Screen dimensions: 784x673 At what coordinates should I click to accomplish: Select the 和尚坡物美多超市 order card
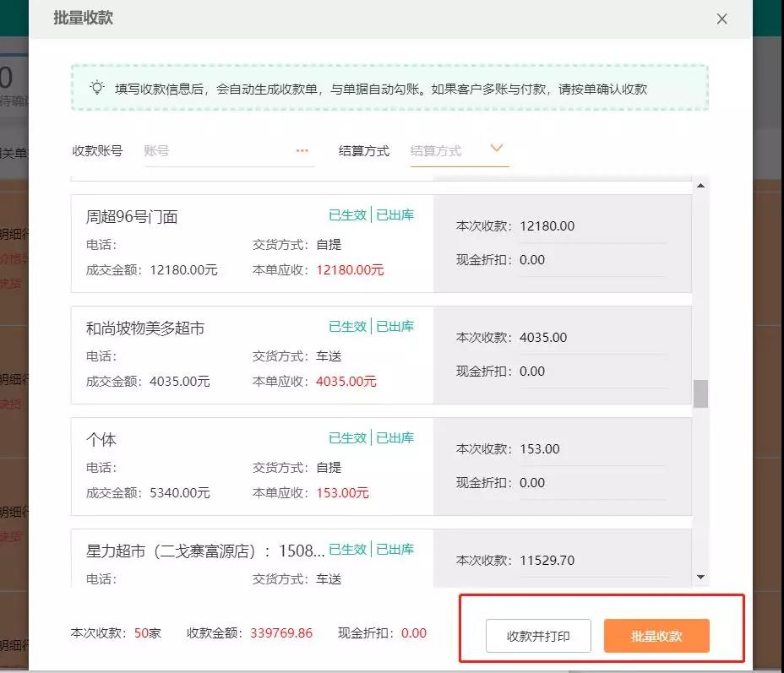click(x=252, y=355)
